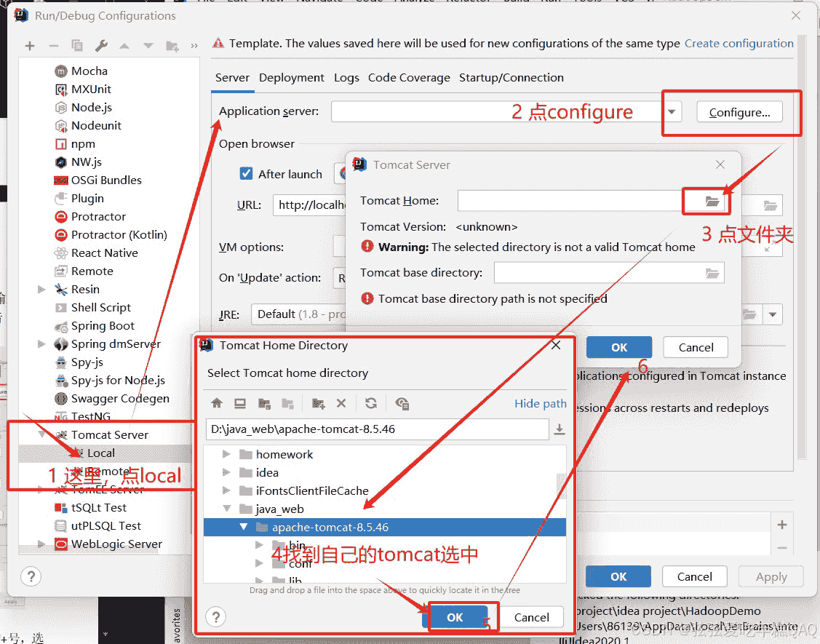Click Configure... button
This screenshot has width=820, height=644.
(x=739, y=113)
